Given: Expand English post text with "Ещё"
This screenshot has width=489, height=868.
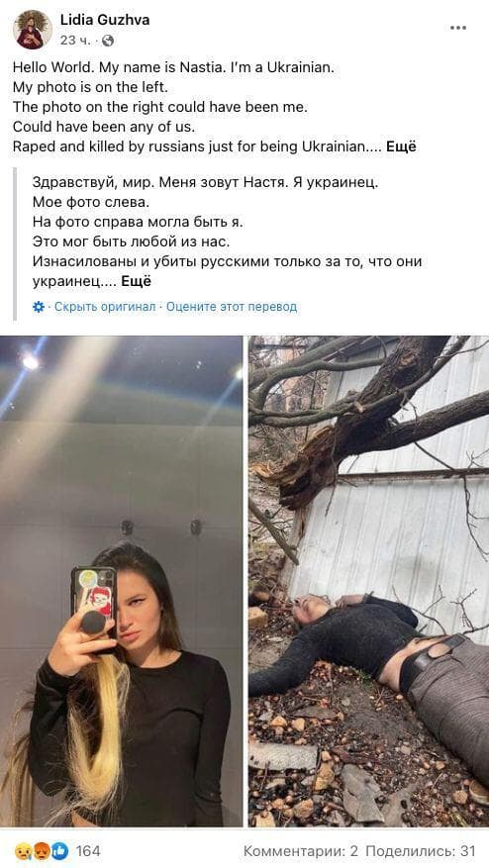Looking at the screenshot, I should (x=401, y=146).
